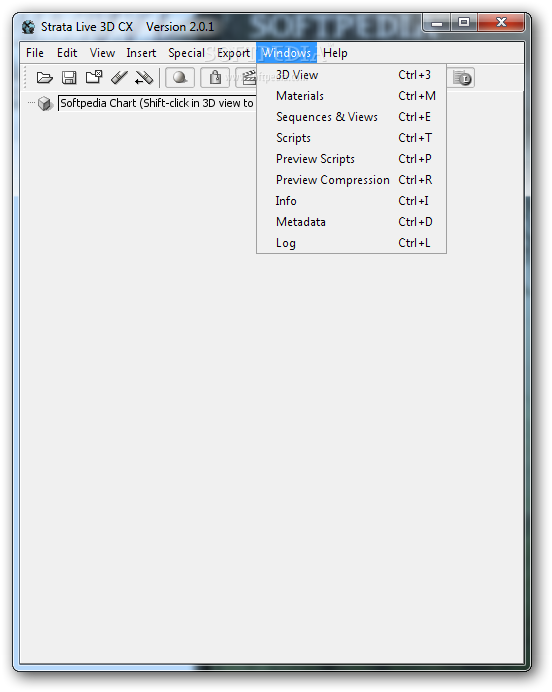Select Sequences & Views menu entry
552x692 pixels.
[x=352, y=117]
